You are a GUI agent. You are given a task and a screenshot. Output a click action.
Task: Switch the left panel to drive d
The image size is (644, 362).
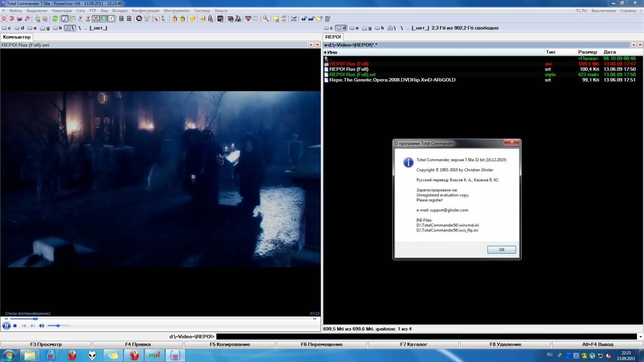[20, 28]
